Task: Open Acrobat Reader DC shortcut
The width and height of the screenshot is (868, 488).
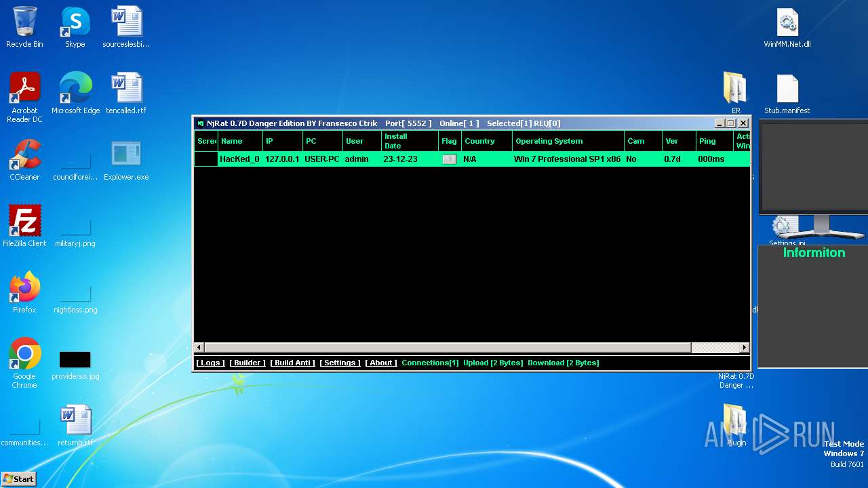Action: click(x=24, y=98)
